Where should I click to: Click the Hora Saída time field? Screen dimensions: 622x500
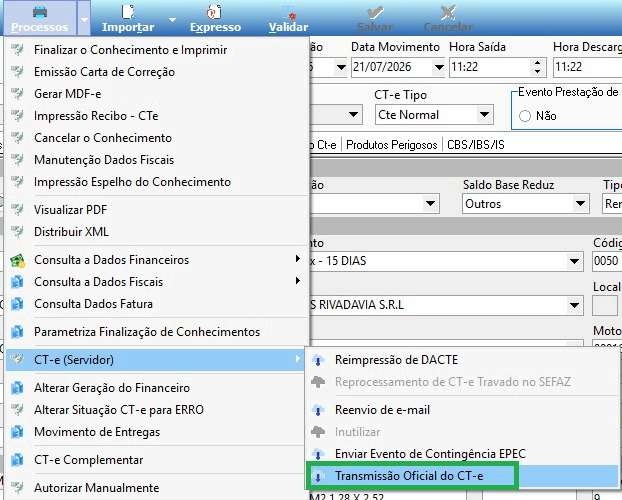490,67
